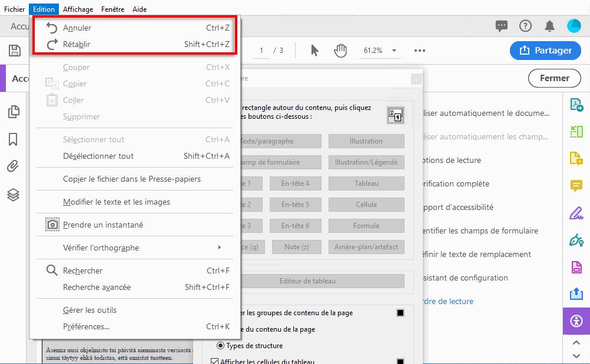This screenshot has height=364, width=590.
Task: Click the magnifier icon beside Rechercher
Action: pyautogui.click(x=52, y=270)
